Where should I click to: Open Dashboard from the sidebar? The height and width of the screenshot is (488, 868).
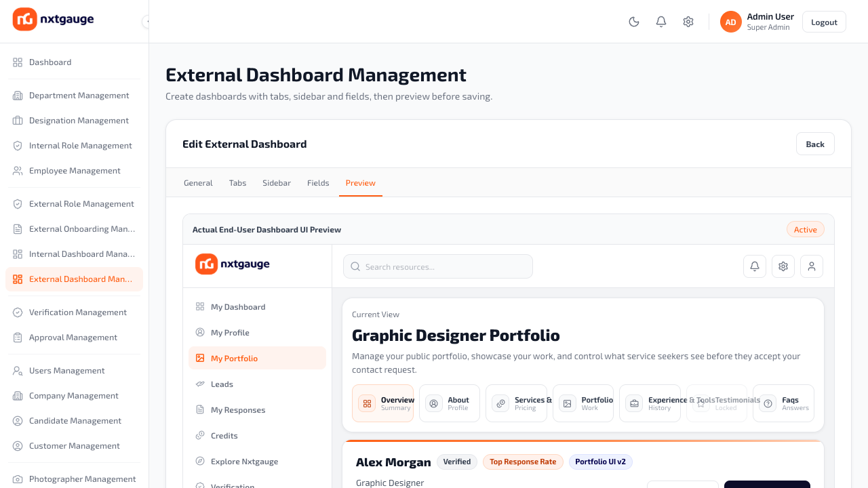tap(74, 62)
